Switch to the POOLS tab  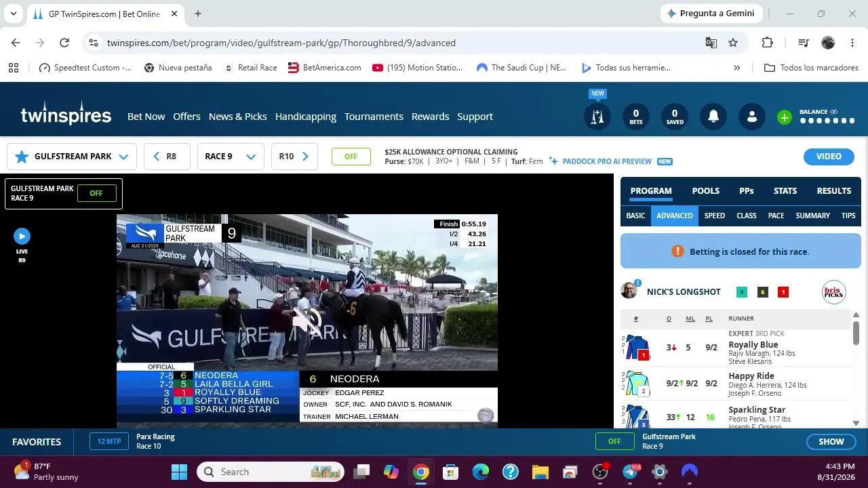pos(706,191)
